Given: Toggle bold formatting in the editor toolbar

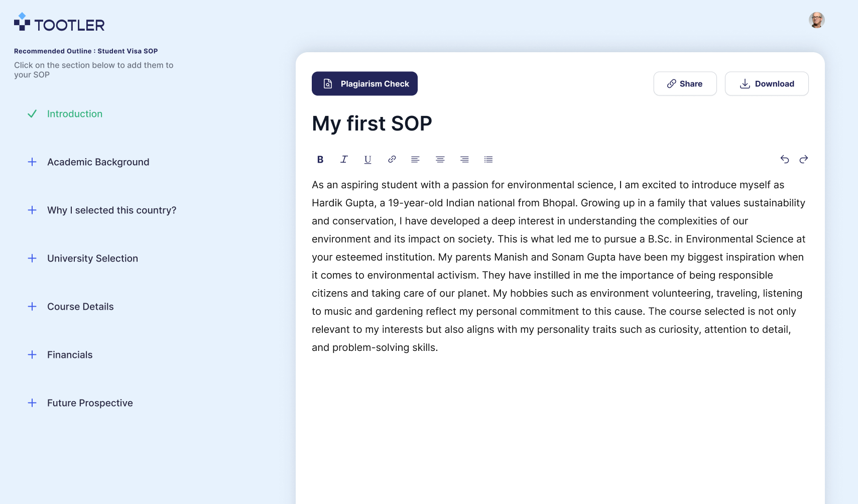Looking at the screenshot, I should pyautogui.click(x=320, y=160).
